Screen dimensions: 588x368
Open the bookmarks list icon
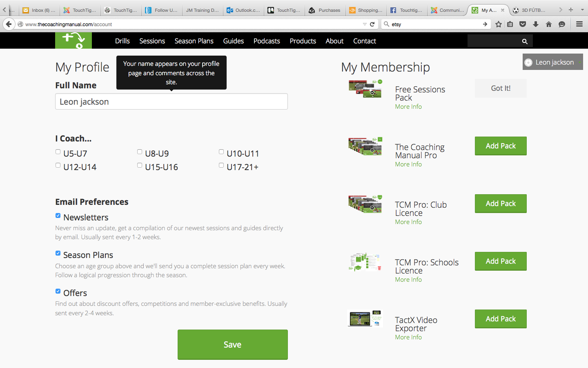pos(510,24)
